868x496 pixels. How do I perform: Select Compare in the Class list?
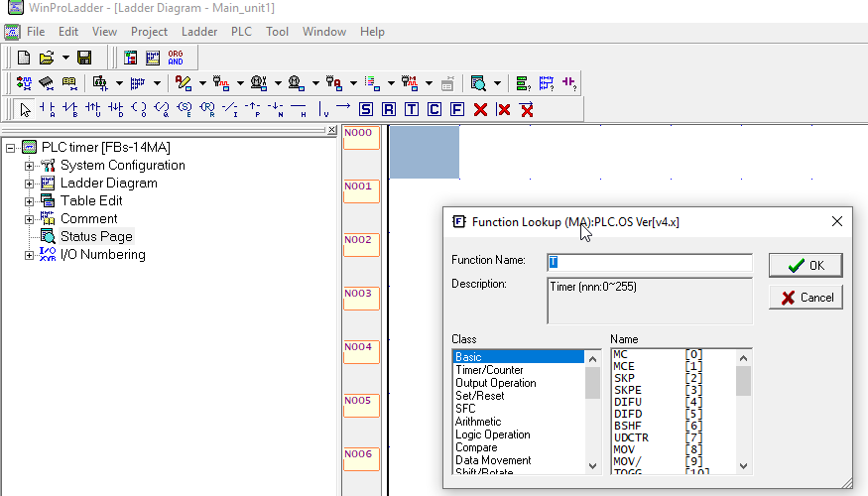(476, 447)
